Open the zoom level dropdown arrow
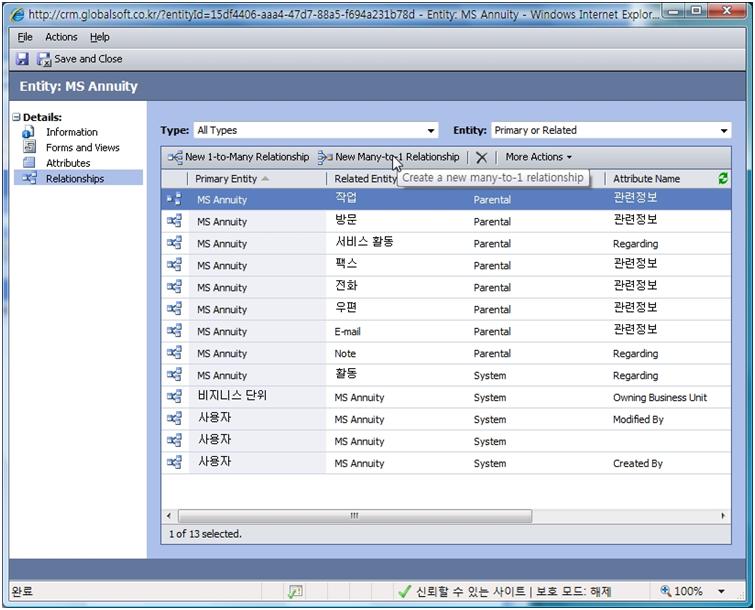 (721, 591)
